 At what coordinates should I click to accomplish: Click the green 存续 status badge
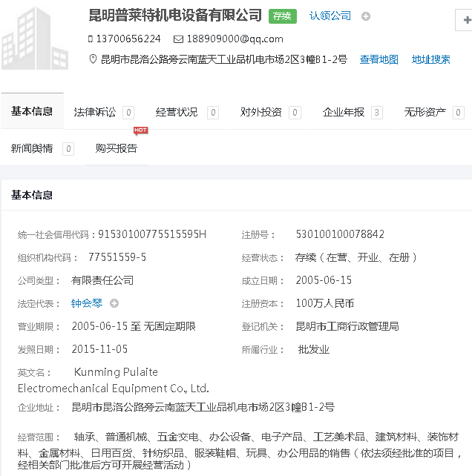[x=282, y=16]
